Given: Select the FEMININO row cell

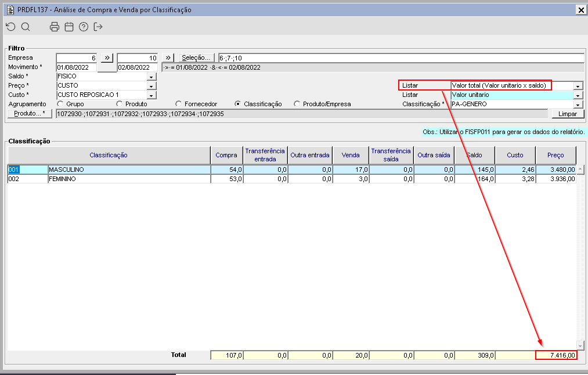Looking at the screenshot, I should point(129,179).
